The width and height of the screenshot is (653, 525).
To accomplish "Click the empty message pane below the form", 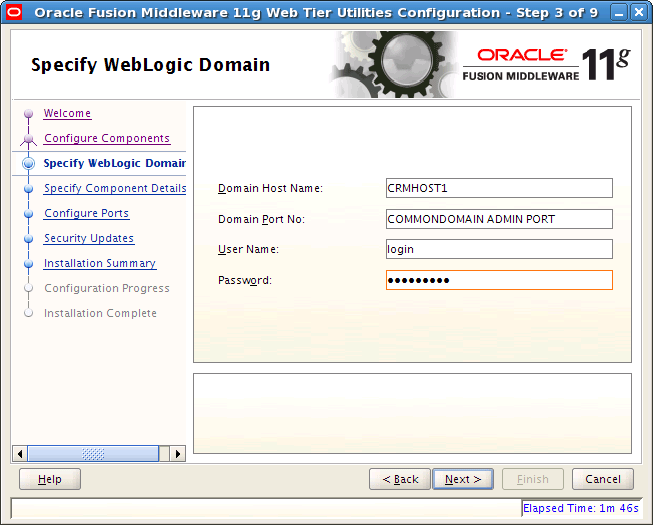I will (x=412, y=413).
